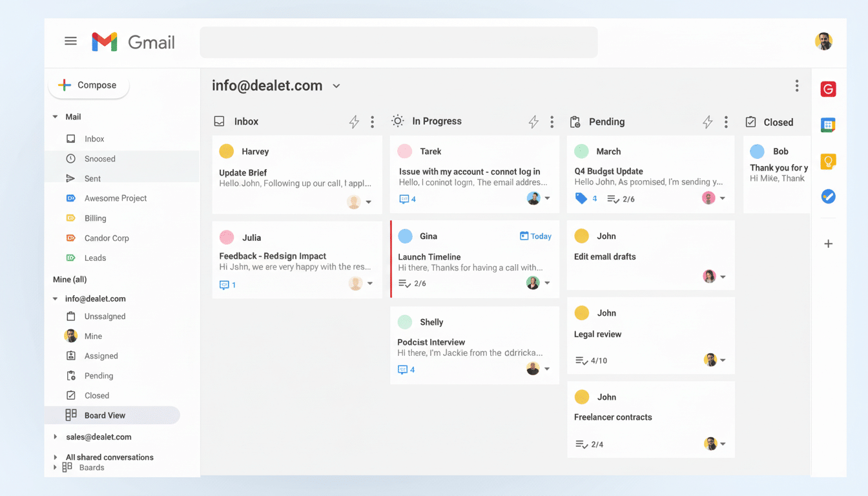Viewport: 868px width, 496px height.
Task: Click the Compose button
Action: click(88, 85)
